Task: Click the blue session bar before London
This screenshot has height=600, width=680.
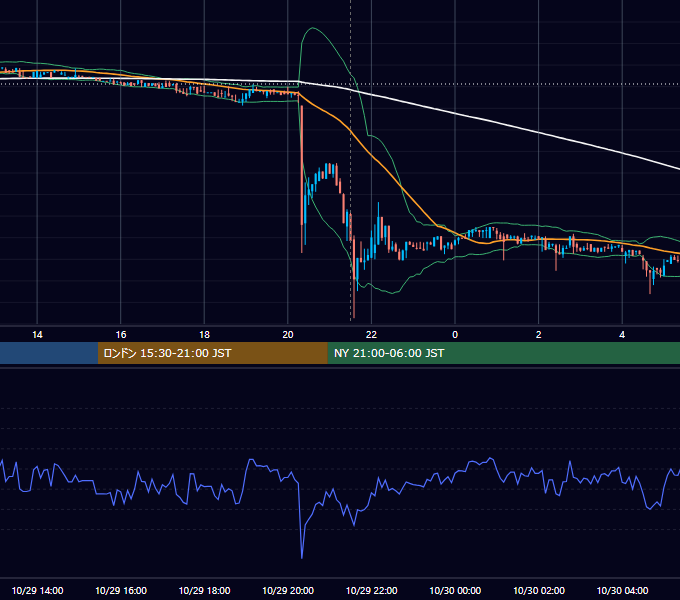Action: [x=49, y=353]
